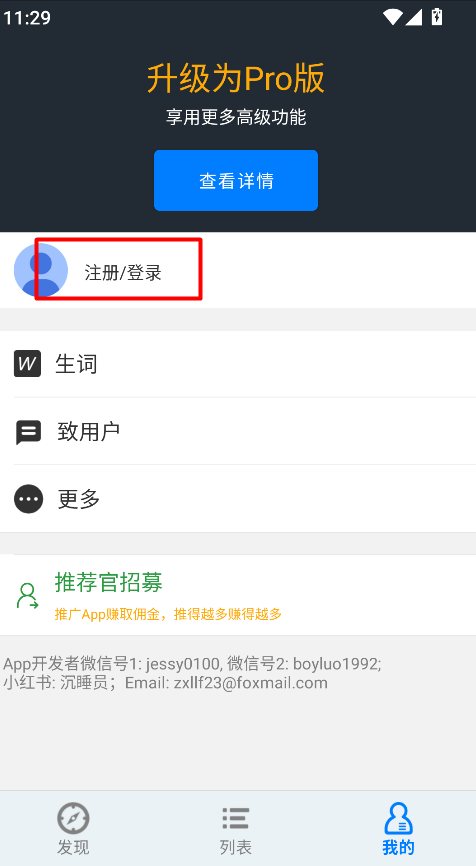Tap the 推广App赚取佣金 subtitle text
This screenshot has width=476, height=866.
(x=168, y=614)
